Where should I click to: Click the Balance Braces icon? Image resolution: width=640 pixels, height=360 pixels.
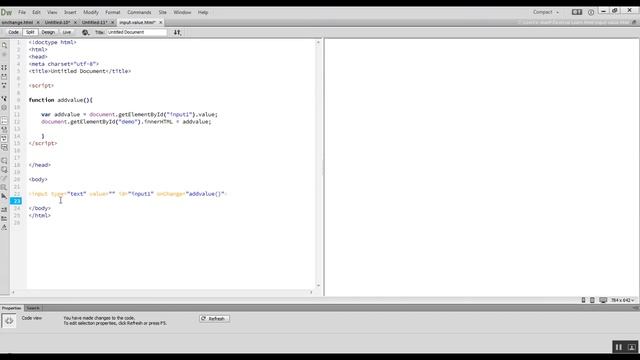(4, 107)
